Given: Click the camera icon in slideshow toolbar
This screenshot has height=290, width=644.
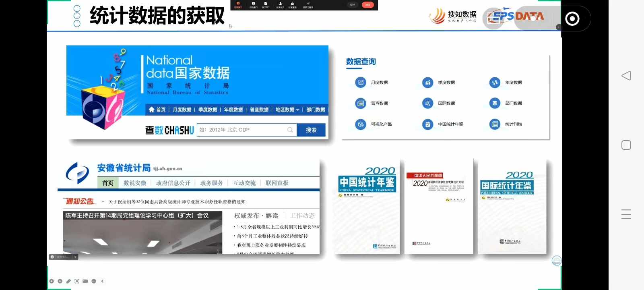Looking at the screenshot, I should coord(85,281).
